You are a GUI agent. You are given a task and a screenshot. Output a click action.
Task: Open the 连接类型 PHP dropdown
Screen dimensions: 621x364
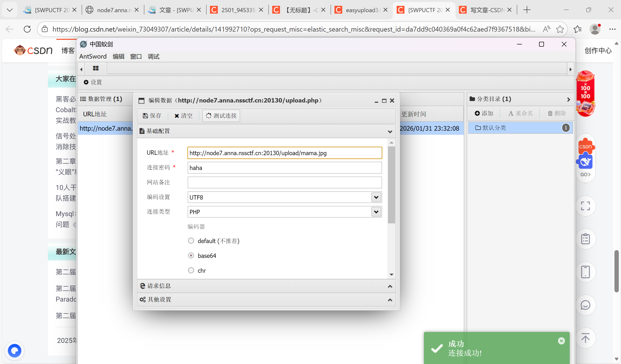376,212
